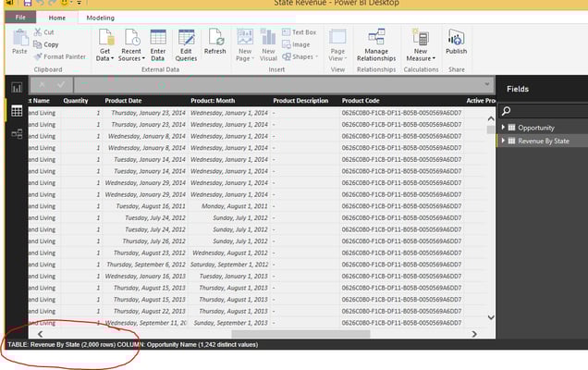This screenshot has width=588, height=370.
Task: Insert an Image
Action: pos(296,44)
